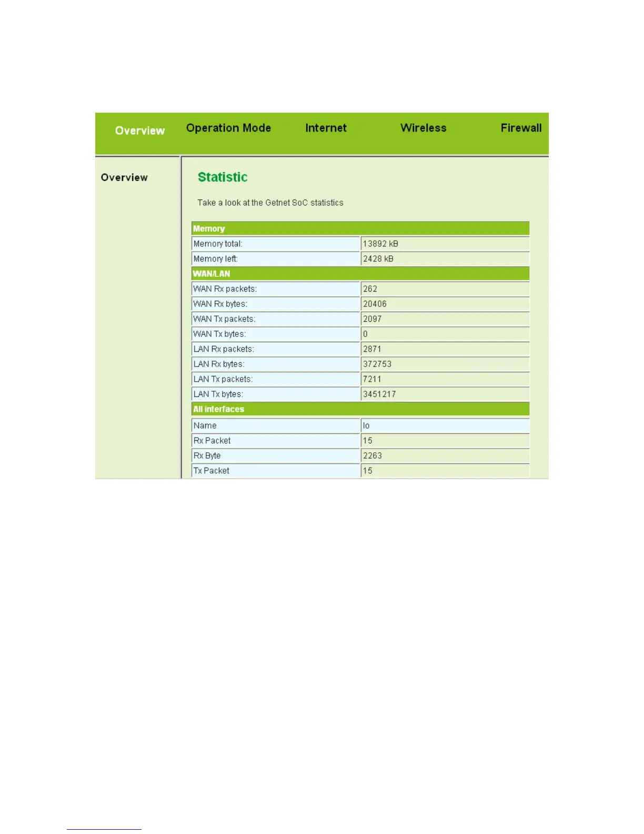The height and width of the screenshot is (834, 644).
Task: Select Overview in the left sidebar
Action: tap(124, 177)
